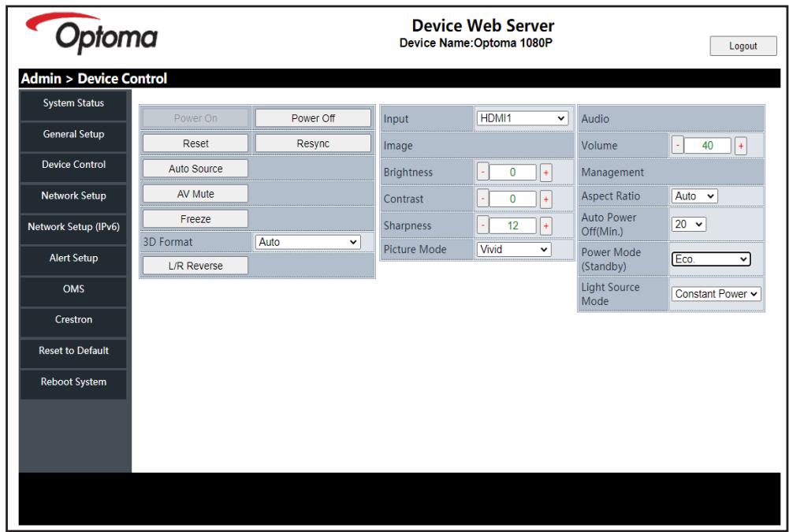Screen dimensions: 789x532
Task: Click the Management section header
Action: click(671, 172)
